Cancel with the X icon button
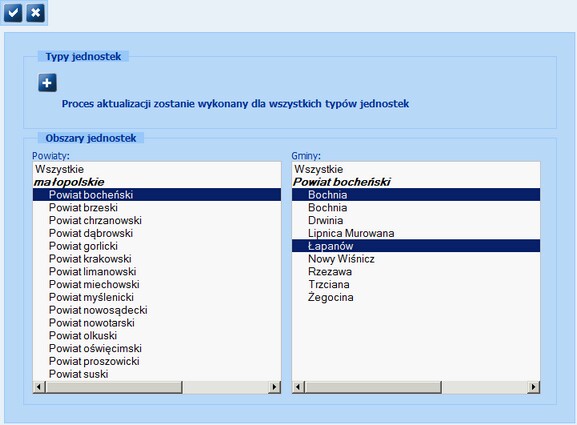Screen dimensions: 577x425 tap(36, 13)
